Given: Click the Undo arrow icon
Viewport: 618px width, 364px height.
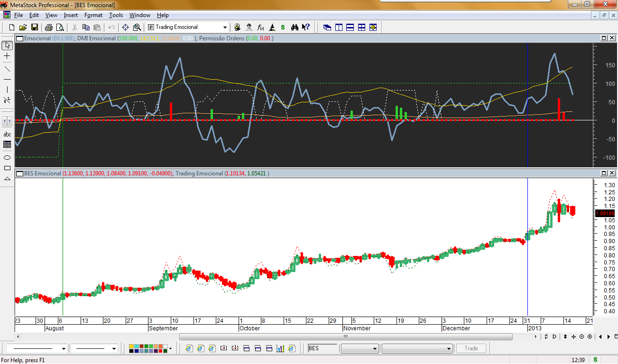Looking at the screenshot, I should point(111,27).
